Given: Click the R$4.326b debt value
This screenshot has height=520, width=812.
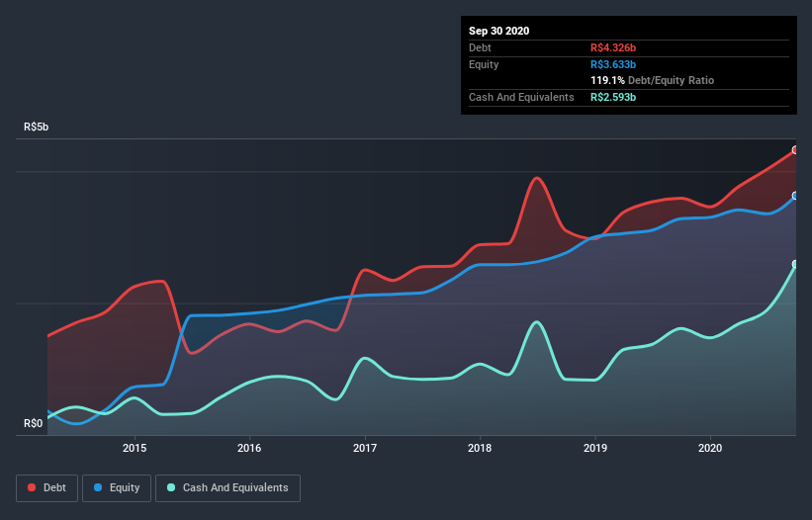Looking at the screenshot, I should click(x=613, y=47).
